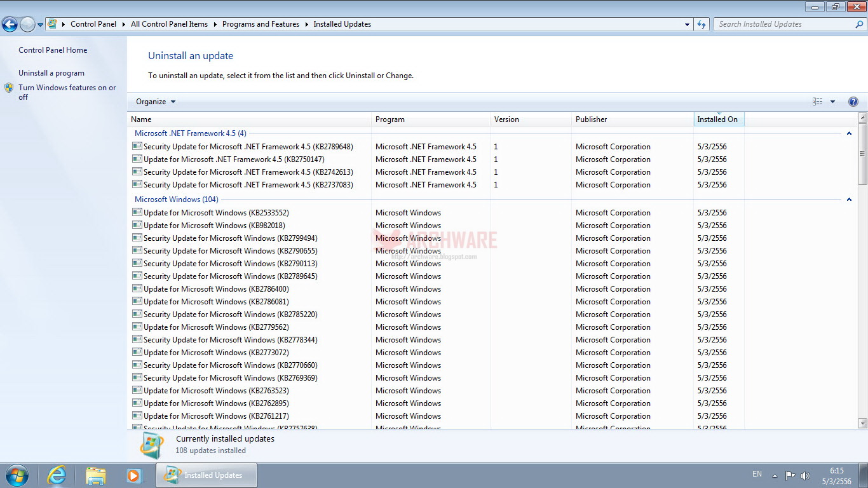Click the icon for update KB2742613
The width and height of the screenshot is (868, 488).
[x=137, y=172]
